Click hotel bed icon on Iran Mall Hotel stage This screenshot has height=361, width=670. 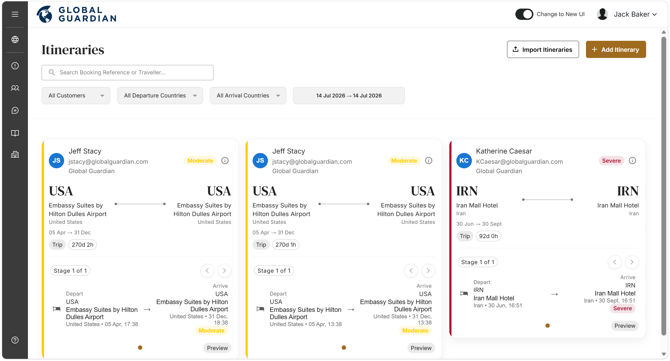[464, 293]
